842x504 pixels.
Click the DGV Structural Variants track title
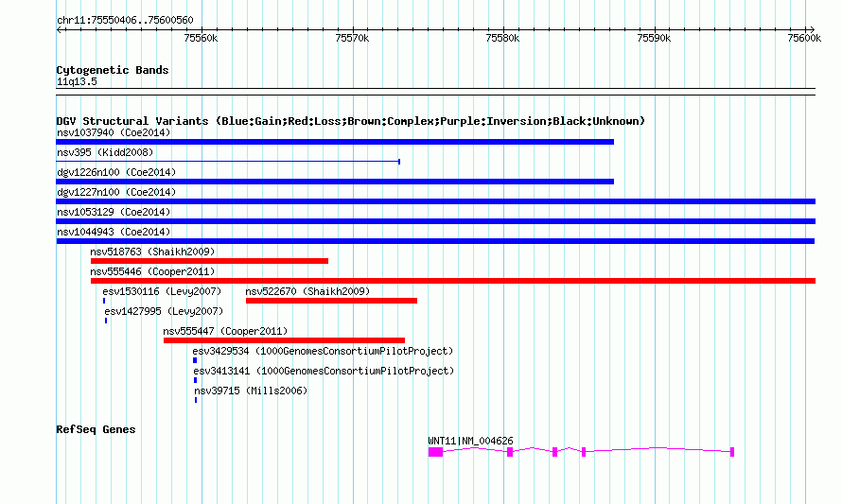tap(351, 121)
